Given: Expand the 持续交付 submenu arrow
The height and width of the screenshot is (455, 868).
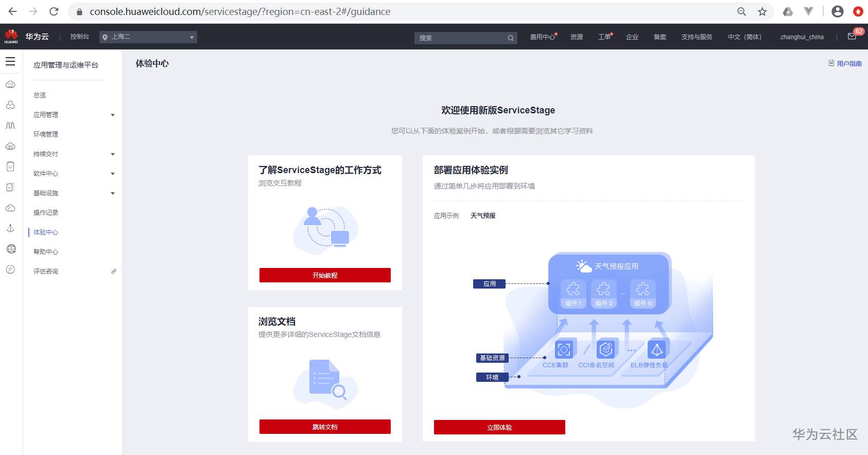Looking at the screenshot, I should click(x=113, y=154).
